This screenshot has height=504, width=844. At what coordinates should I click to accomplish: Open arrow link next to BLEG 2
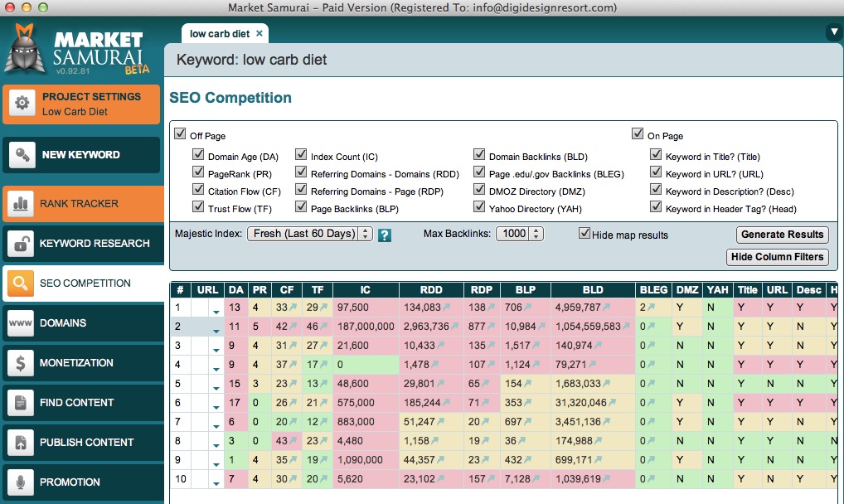pos(652,307)
